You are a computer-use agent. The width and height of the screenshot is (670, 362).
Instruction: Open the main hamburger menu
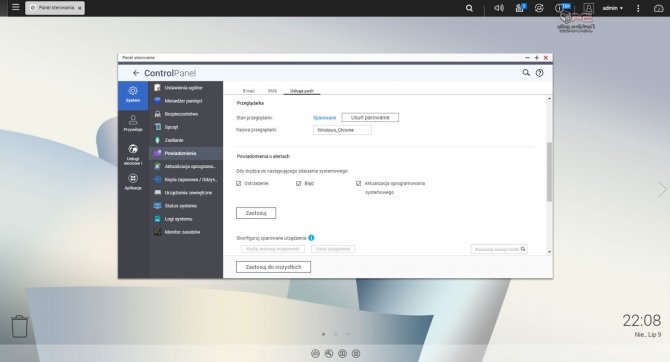click(x=15, y=7)
